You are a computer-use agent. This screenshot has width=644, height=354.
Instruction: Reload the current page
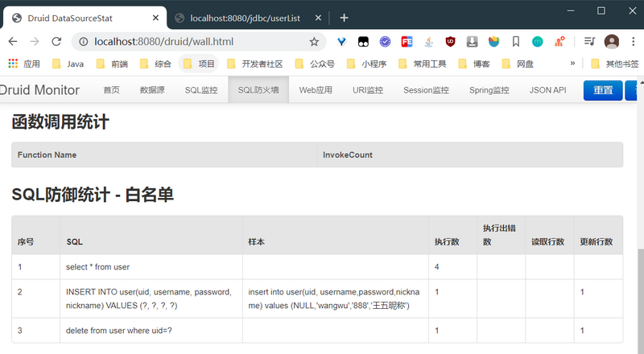[x=56, y=42]
